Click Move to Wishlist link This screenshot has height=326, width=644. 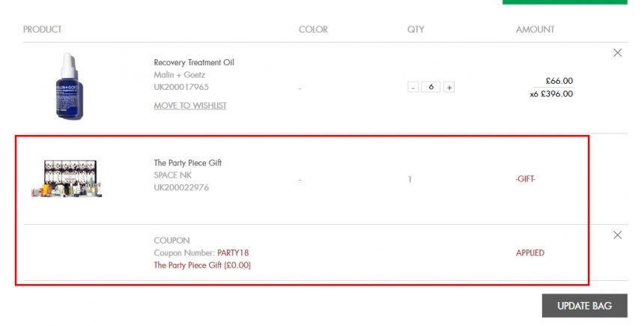[189, 106]
